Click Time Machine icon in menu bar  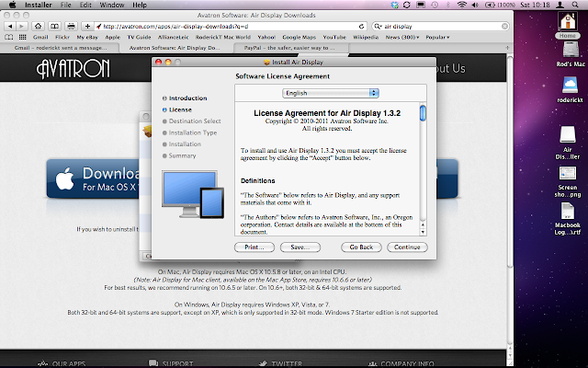[435, 5]
